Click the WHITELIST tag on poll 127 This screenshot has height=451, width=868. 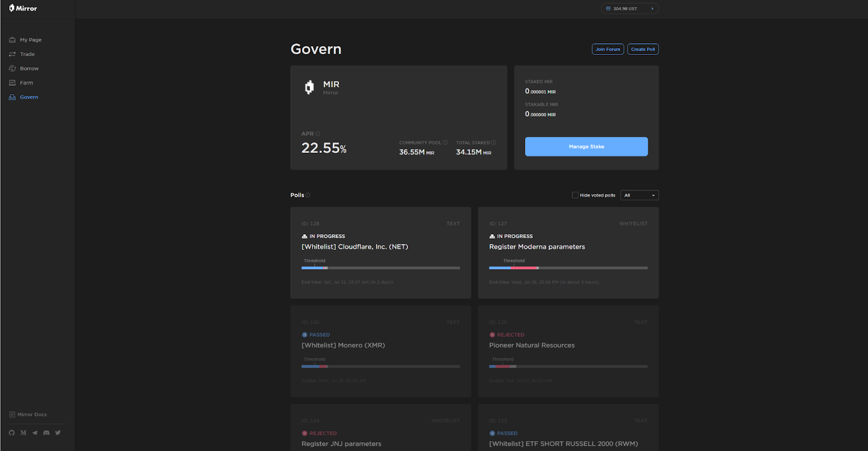633,224
